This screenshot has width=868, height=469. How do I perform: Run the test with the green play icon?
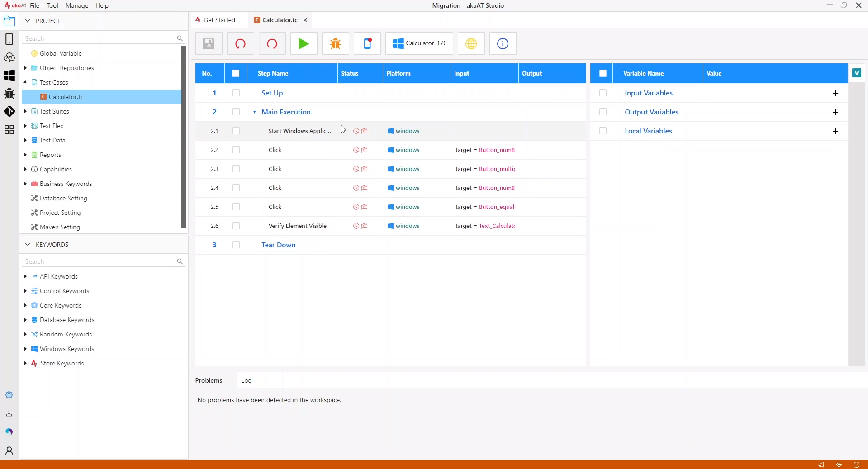coord(304,44)
